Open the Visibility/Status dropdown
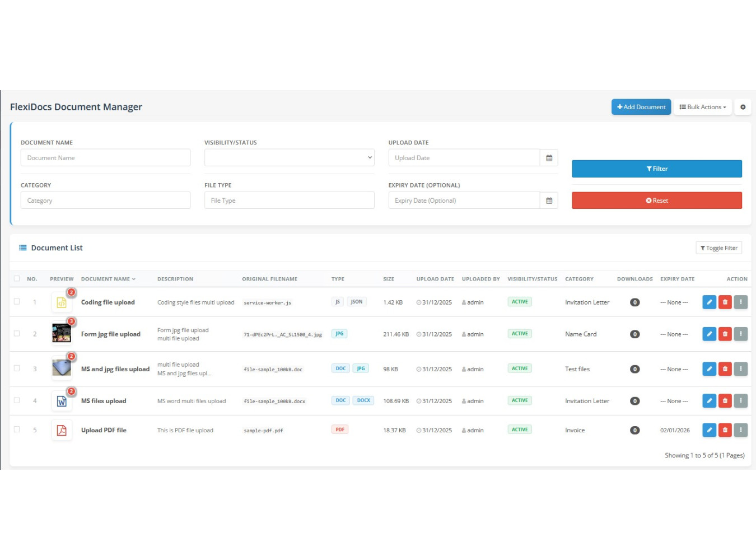756x560 pixels. click(289, 157)
